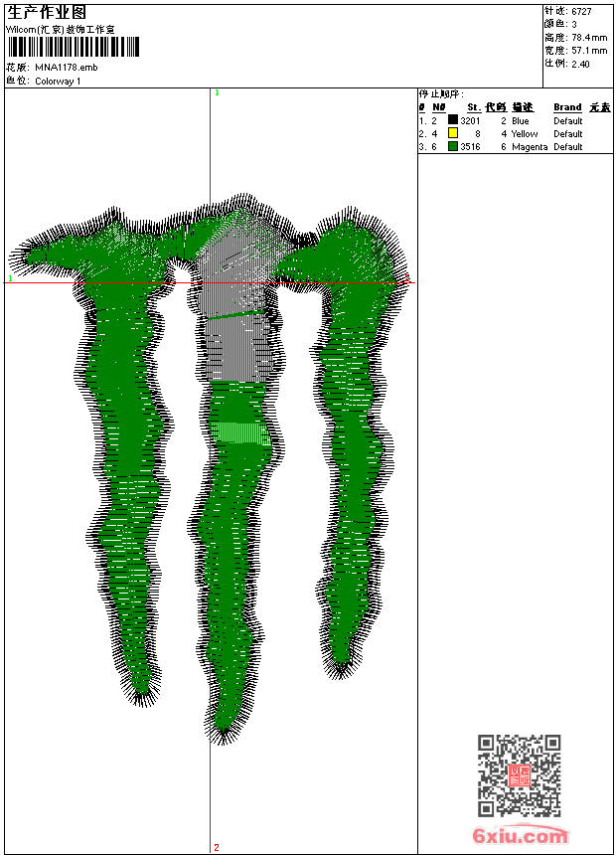Click the stitch count value 6727

pos(581,11)
